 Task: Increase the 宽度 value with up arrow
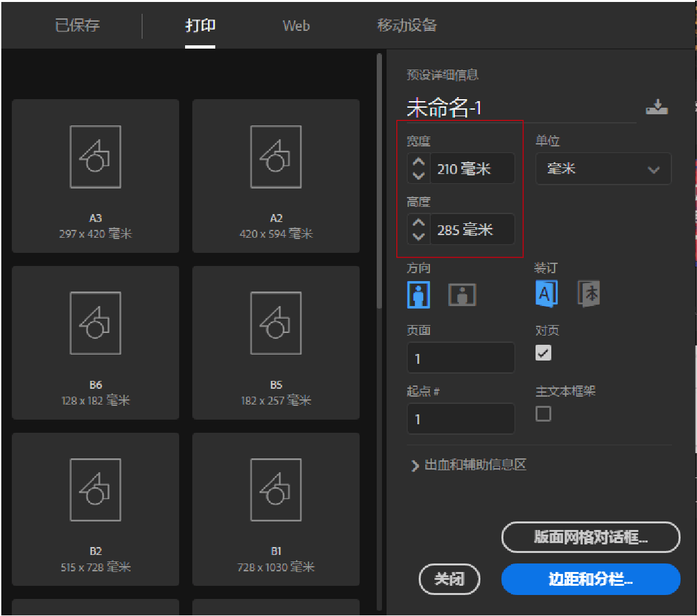pyautogui.click(x=419, y=162)
